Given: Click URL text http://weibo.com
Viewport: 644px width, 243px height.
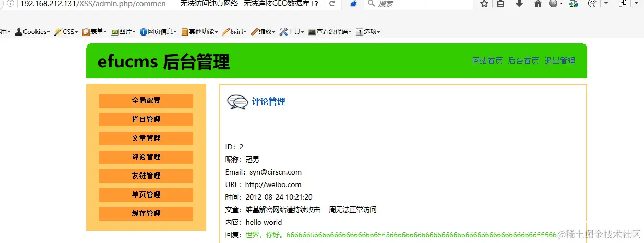Looking at the screenshot, I should coord(273,184).
